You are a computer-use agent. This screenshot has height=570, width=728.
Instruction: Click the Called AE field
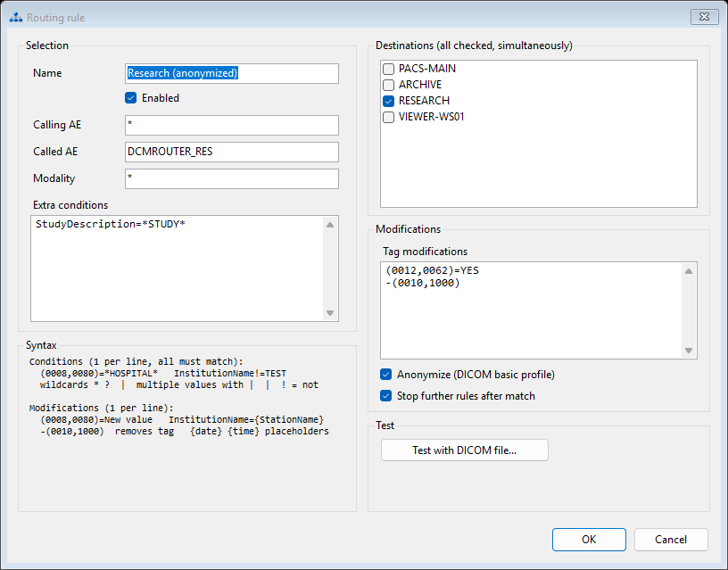(x=232, y=152)
